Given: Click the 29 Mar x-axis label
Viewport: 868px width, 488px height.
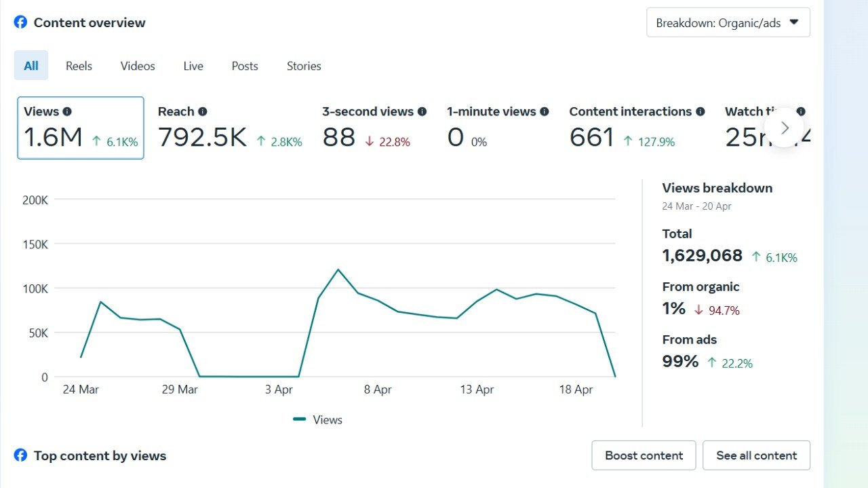Looking at the screenshot, I should pyautogui.click(x=180, y=390).
